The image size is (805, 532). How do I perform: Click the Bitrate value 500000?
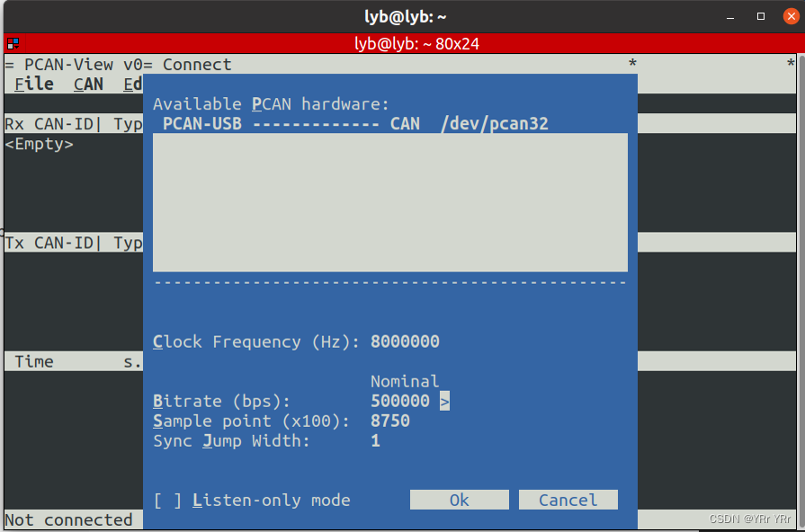click(x=400, y=401)
